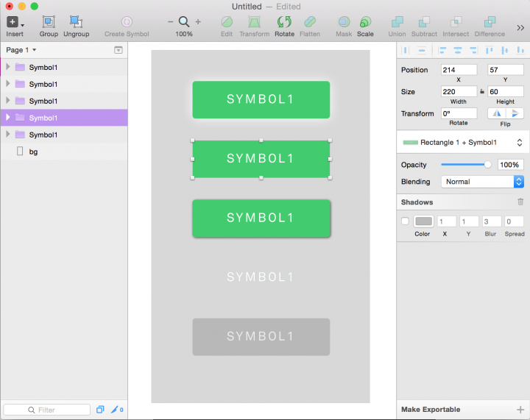This screenshot has width=530, height=420.
Task: Click the Create Symbol icon
Action: (127, 22)
